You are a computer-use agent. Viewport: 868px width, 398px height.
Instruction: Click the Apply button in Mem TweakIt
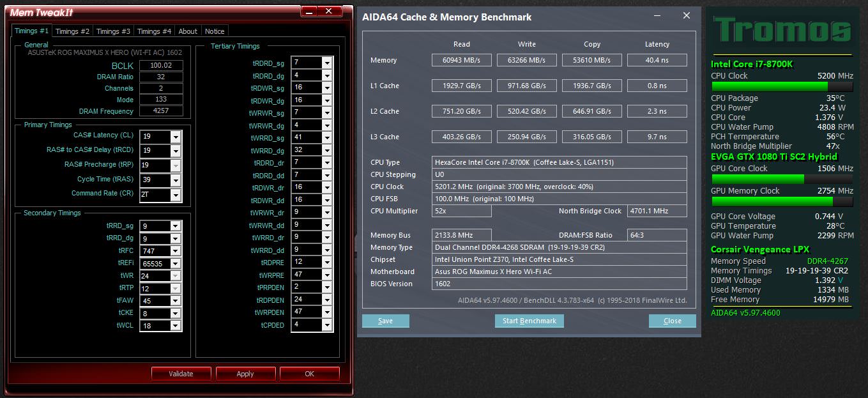click(x=245, y=374)
